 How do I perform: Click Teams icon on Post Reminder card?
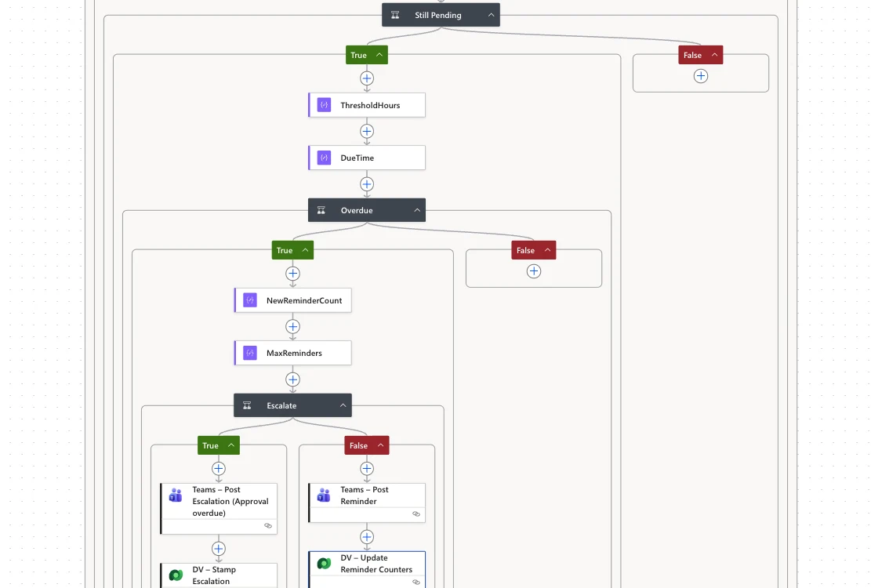click(324, 495)
